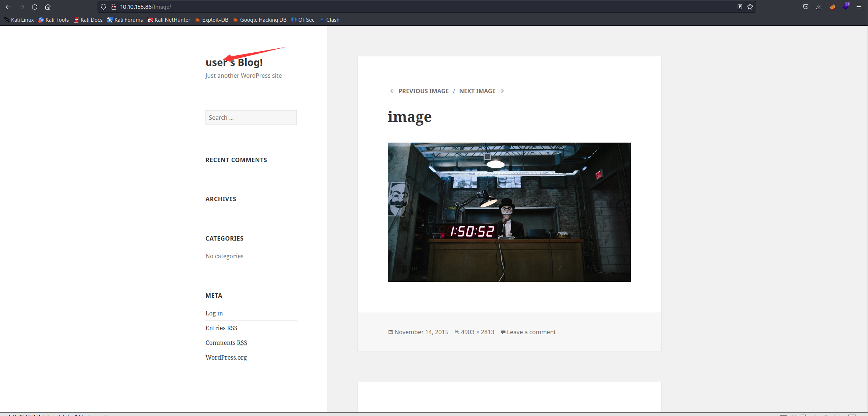The height and width of the screenshot is (416, 868).
Task: Open the Google Hacking DB bookmark
Action: (260, 20)
